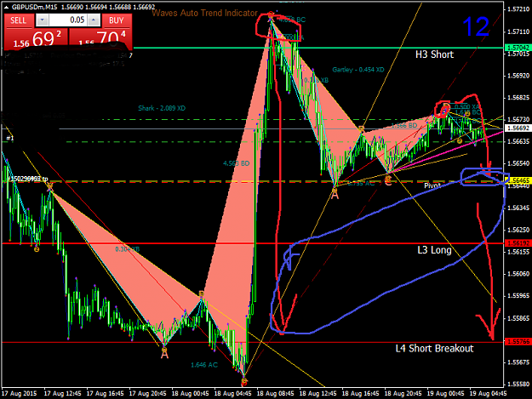Increase lot volume with up arrow
The image size is (532, 399).
point(94,20)
